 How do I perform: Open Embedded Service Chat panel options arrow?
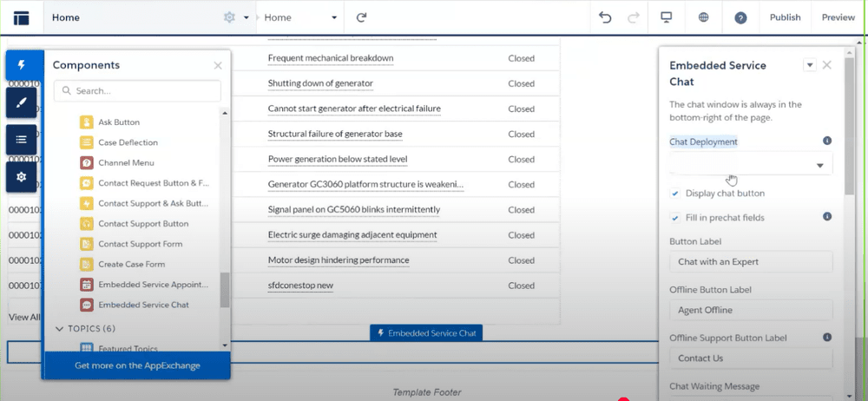(809, 65)
